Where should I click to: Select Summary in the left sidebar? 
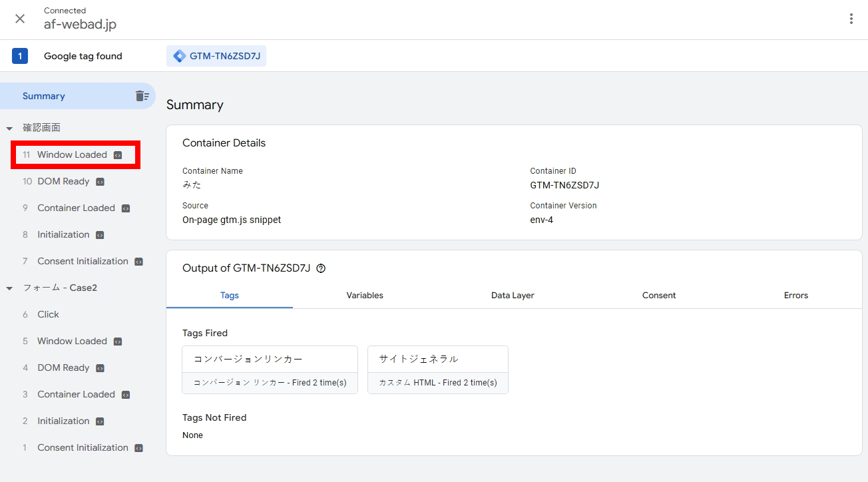coord(44,96)
